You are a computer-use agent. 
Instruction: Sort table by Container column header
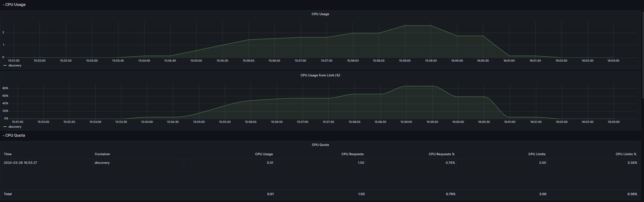point(103,154)
